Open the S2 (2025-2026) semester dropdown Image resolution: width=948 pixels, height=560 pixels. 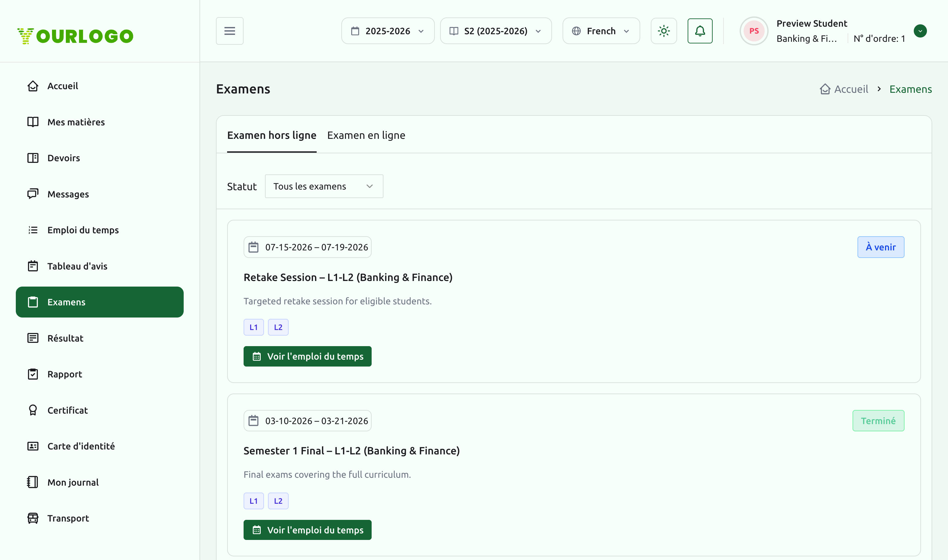point(496,31)
